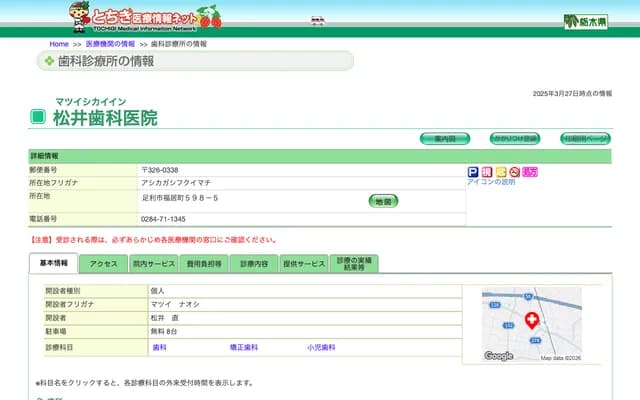Click the blue parking P icon
This screenshot has width=640, height=400.
[473, 172]
